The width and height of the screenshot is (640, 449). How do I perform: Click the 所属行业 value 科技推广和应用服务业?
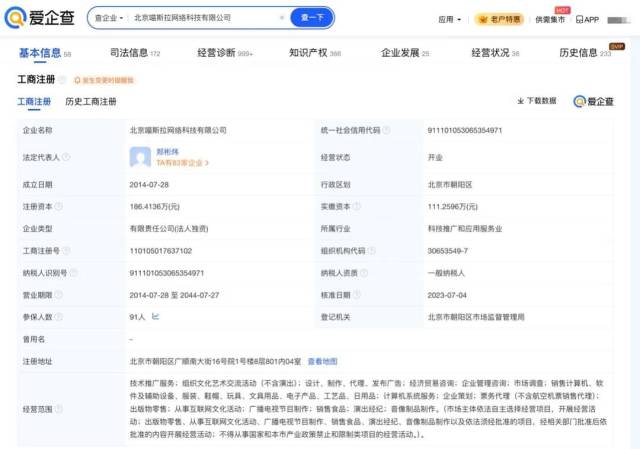(465, 229)
